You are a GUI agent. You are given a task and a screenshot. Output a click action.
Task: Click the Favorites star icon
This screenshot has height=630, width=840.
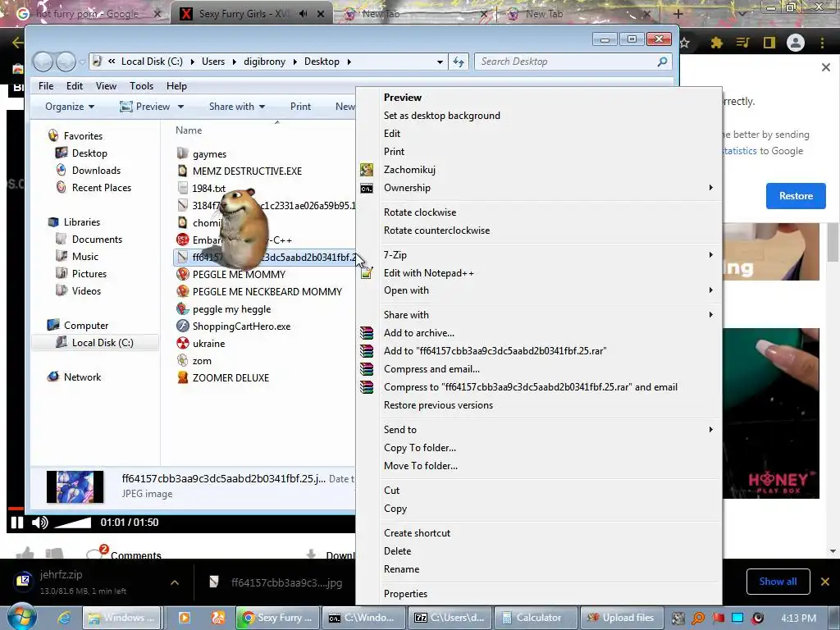(53, 135)
